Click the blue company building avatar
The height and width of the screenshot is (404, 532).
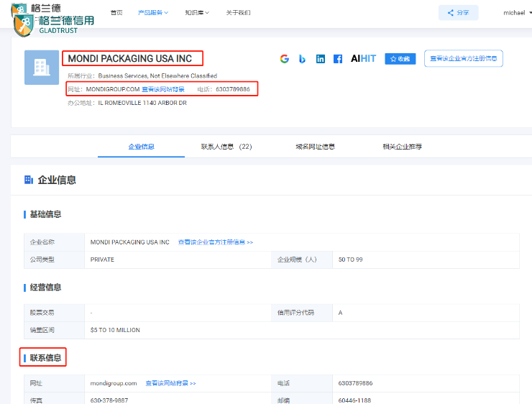pyautogui.click(x=42, y=68)
